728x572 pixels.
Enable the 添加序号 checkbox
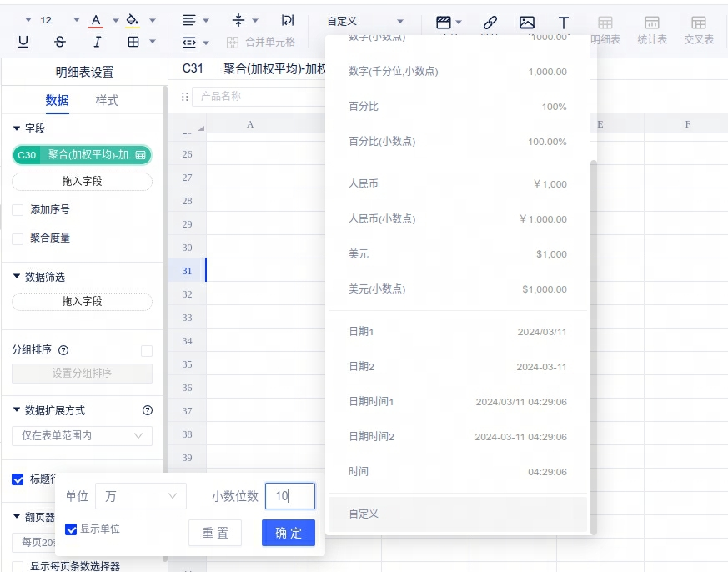coord(18,210)
